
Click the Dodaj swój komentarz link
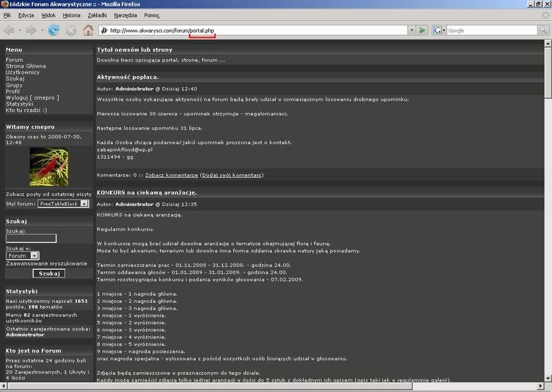(x=232, y=175)
